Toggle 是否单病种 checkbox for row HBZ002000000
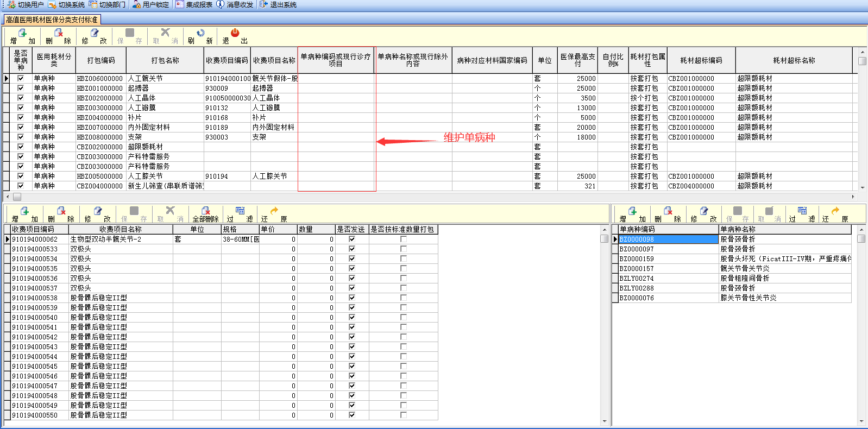The image size is (868, 429). [21, 98]
